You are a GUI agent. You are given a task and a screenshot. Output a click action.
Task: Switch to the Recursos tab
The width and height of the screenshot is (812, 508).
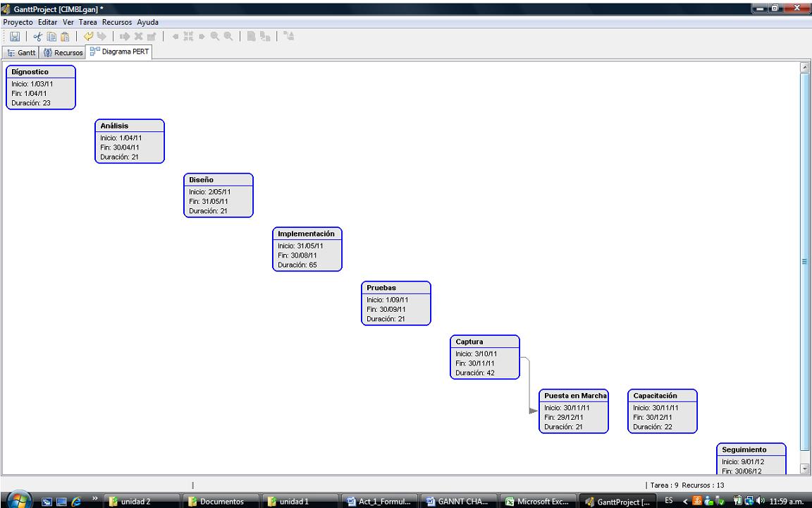(63, 53)
